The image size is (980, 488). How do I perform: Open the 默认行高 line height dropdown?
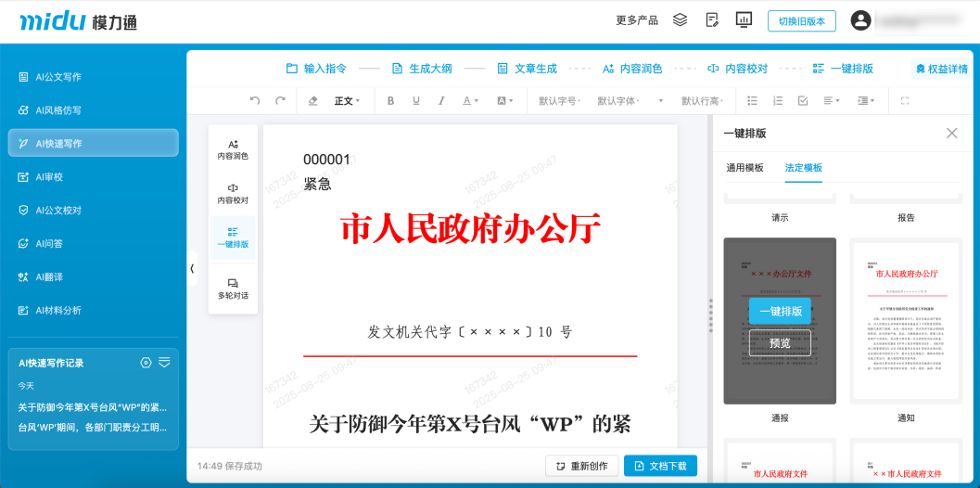702,101
